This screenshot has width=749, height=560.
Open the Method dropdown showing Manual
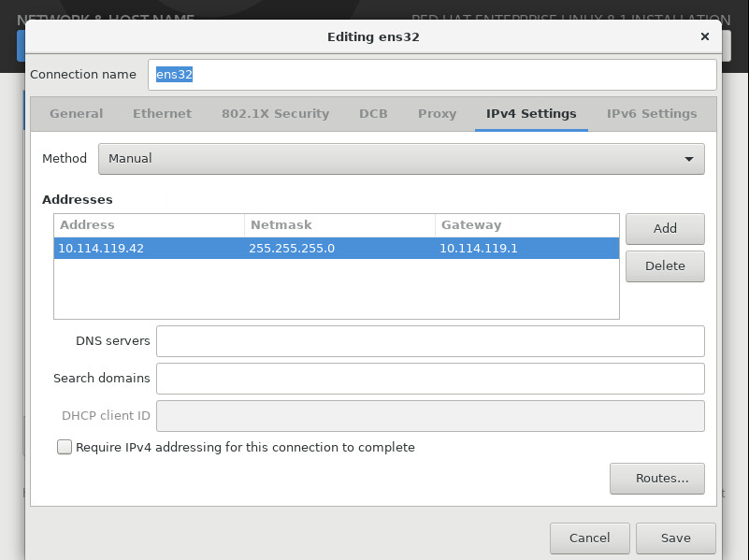pos(401,159)
